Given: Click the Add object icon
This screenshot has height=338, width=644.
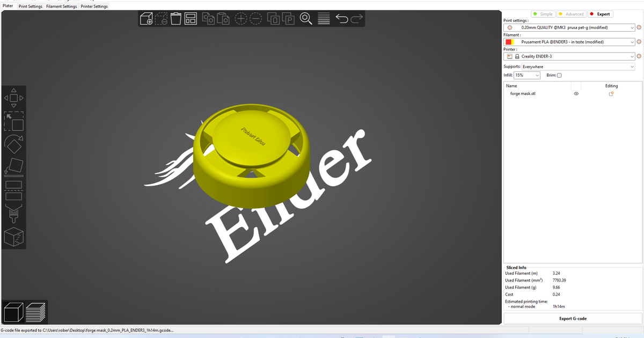Looking at the screenshot, I should point(146,19).
